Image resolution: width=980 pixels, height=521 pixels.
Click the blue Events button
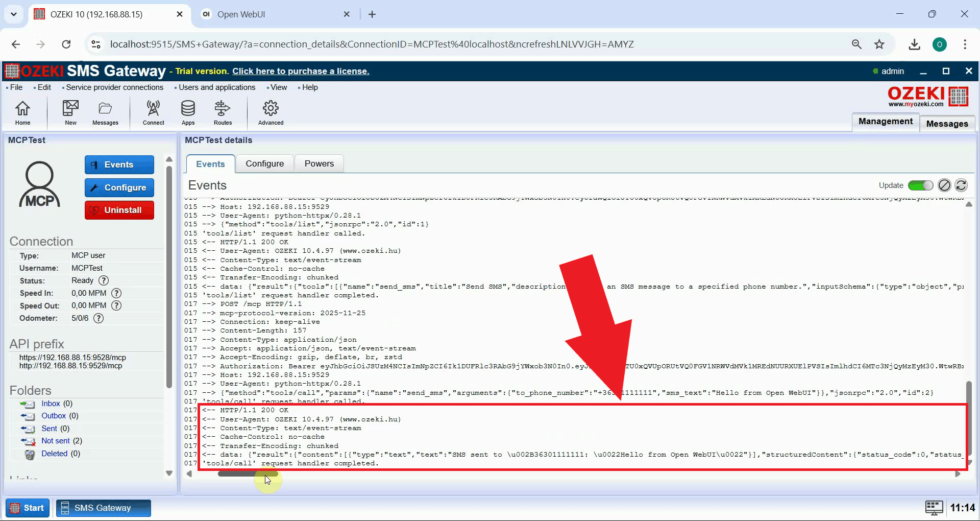[x=119, y=164]
